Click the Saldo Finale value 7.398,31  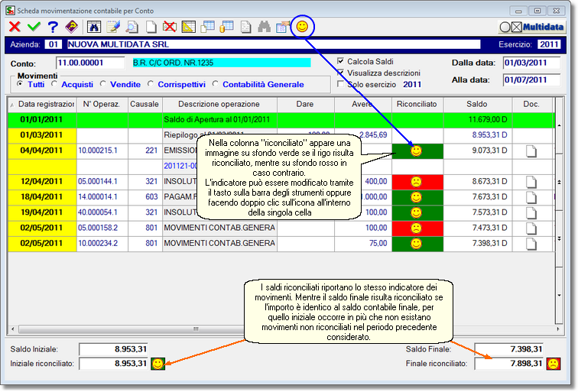[x=508, y=349]
